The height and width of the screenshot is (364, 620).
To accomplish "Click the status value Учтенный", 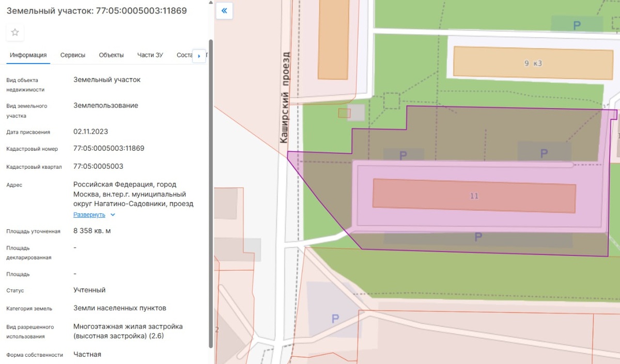I will point(89,290).
